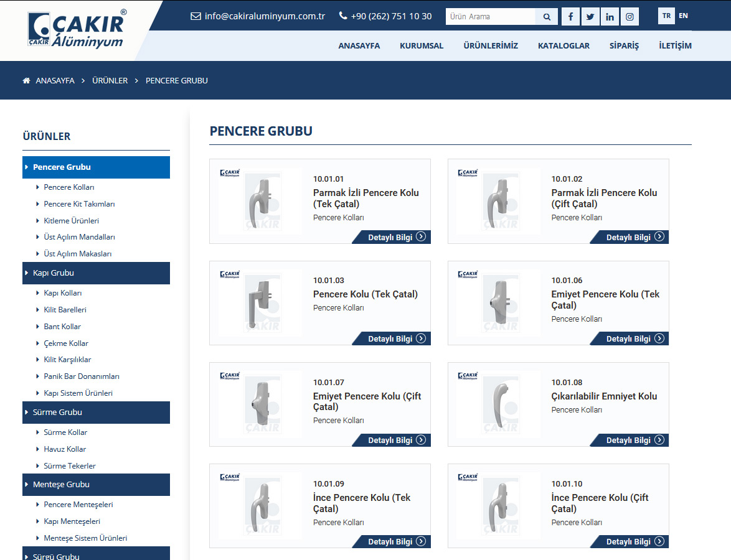
Task: Select the Çıkarılabilir Emniyet Kolu thumbnail
Action: tap(499, 404)
